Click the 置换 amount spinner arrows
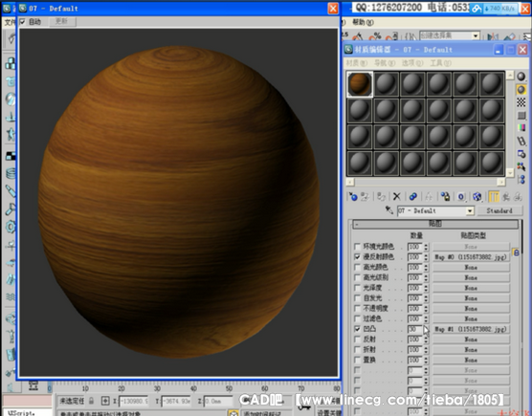The image size is (532, 416). point(426,361)
